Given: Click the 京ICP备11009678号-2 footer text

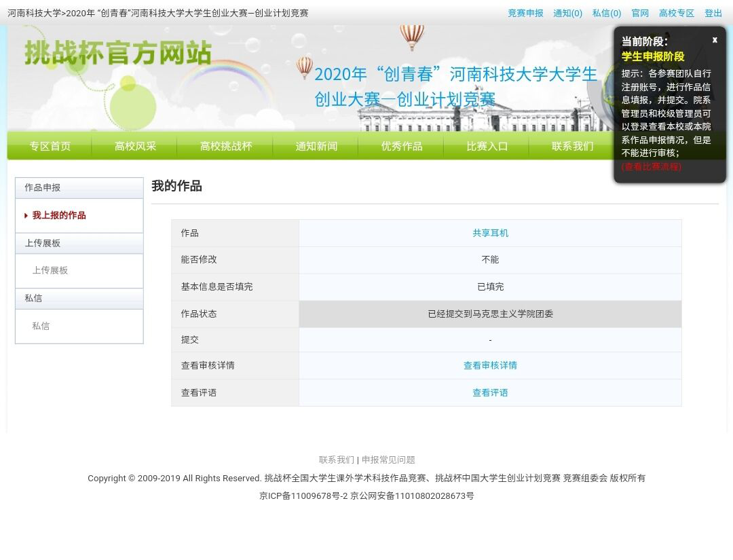Looking at the screenshot, I should pos(303,496).
